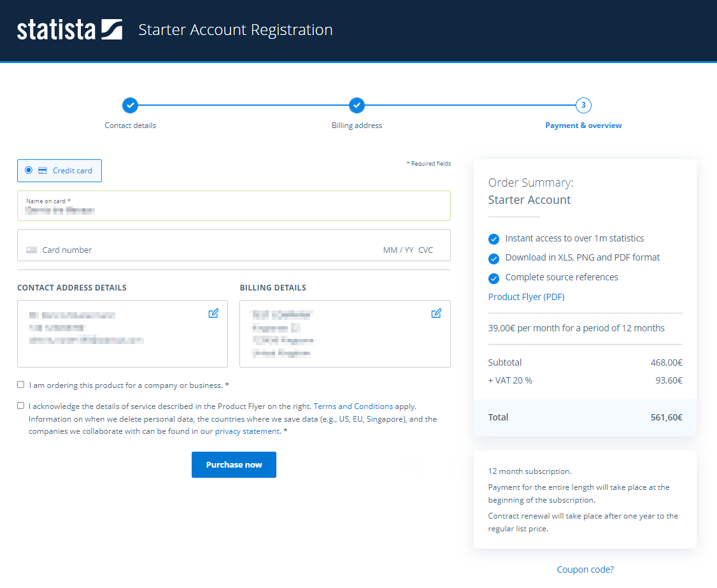
Task: Click the CVC field
Action: (426, 250)
